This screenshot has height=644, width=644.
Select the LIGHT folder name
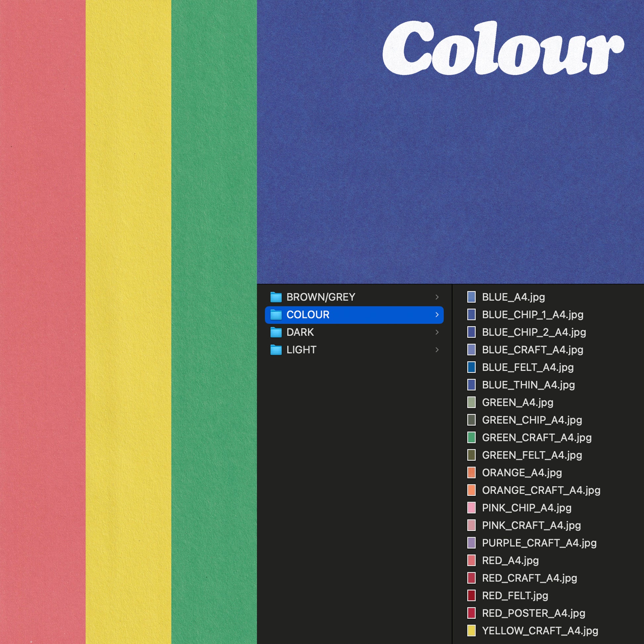[301, 350]
